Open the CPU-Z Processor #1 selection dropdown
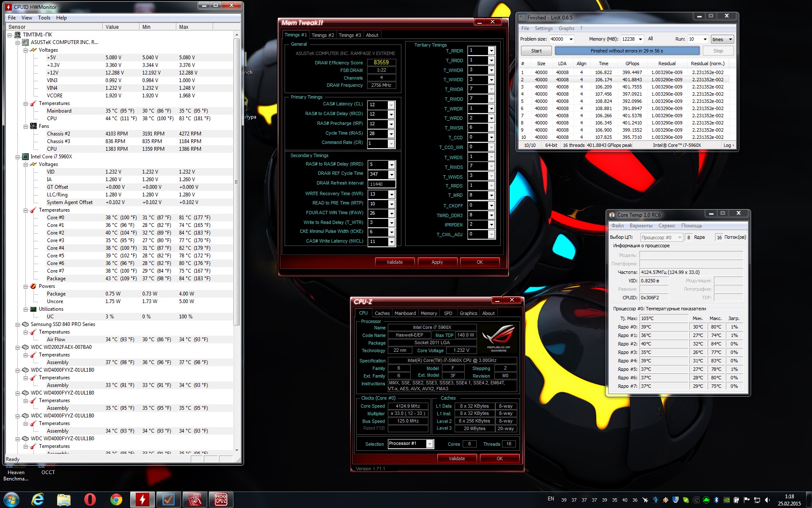This screenshot has width=812, height=508. coord(430,444)
